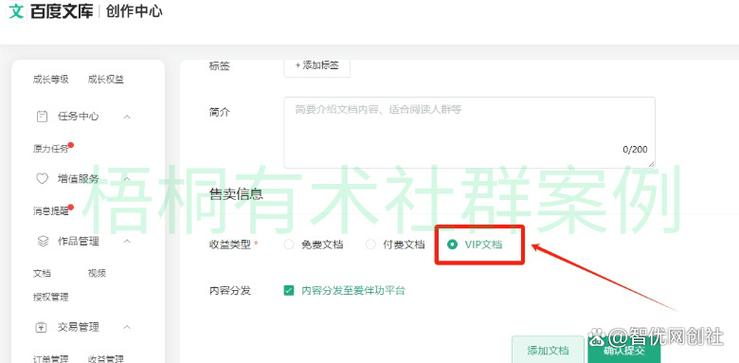Open the 成长等级 tab

click(51, 79)
